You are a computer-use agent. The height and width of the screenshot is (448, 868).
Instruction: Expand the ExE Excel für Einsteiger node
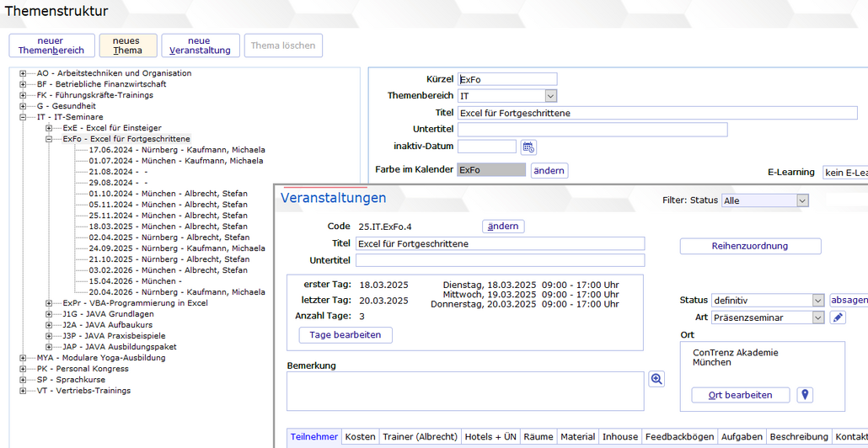click(x=49, y=128)
